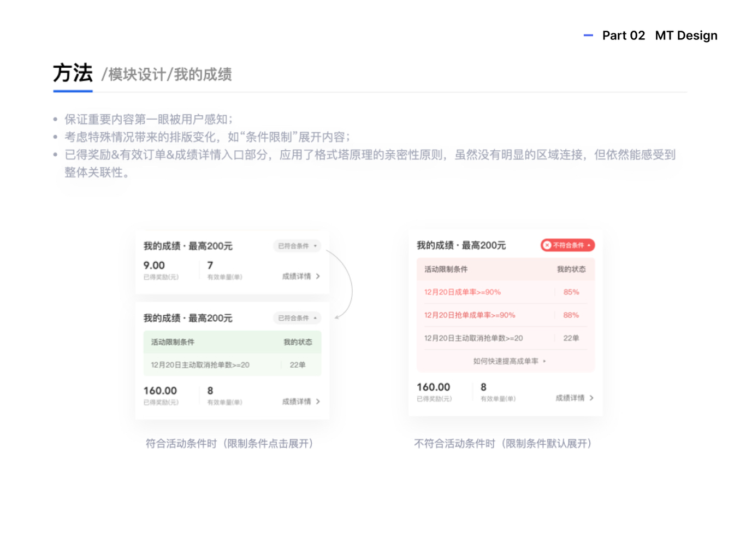Select the 12月20日抢单成单率>=90% row

pos(506,315)
